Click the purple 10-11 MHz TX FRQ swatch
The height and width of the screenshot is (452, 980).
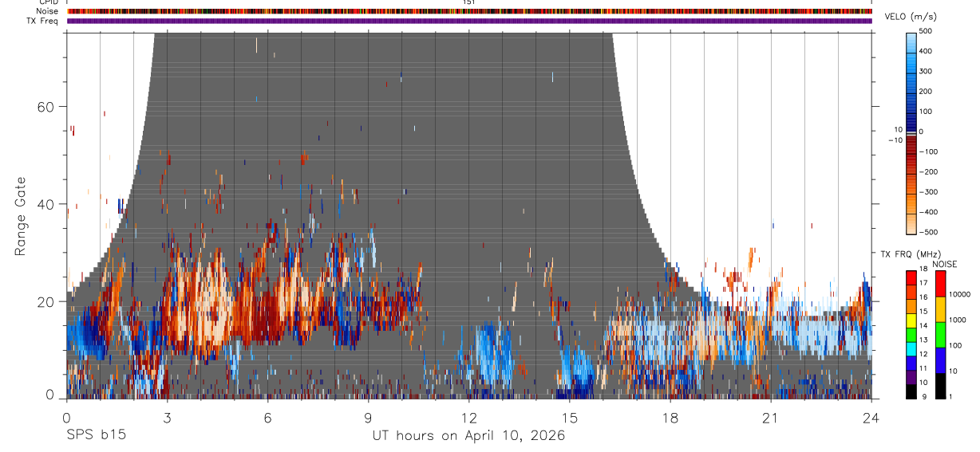coord(911,376)
